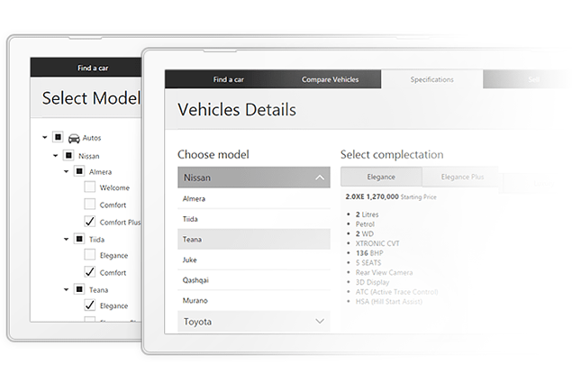Uncheck the Comfort Plus checkbox

(90, 222)
